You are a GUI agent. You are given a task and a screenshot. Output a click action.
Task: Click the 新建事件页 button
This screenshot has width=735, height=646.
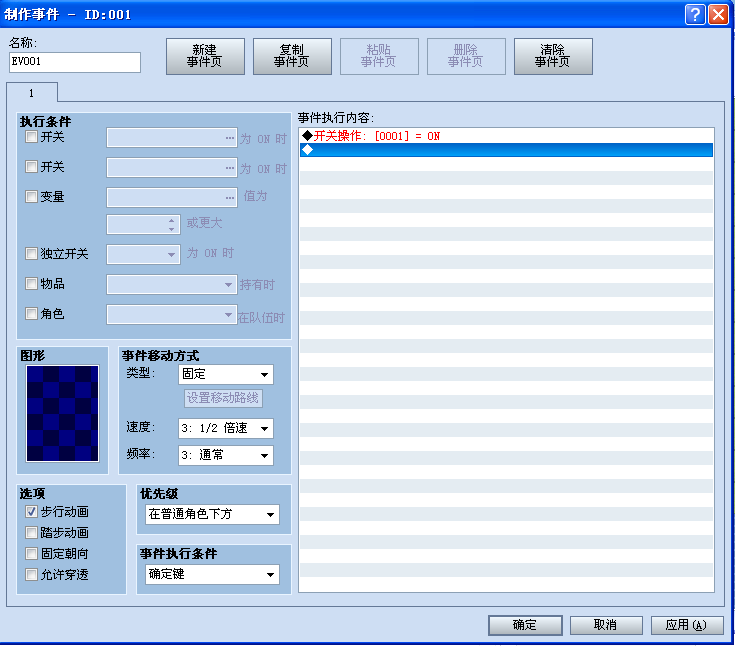coord(205,56)
